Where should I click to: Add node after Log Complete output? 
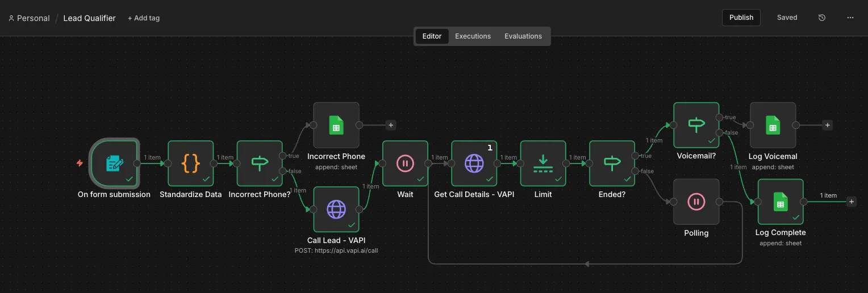[x=851, y=202]
